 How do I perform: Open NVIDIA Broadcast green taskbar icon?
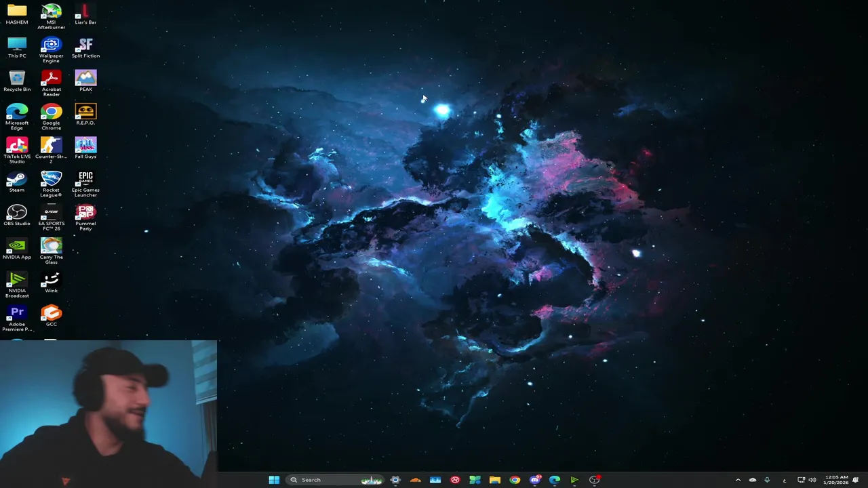[x=574, y=480]
